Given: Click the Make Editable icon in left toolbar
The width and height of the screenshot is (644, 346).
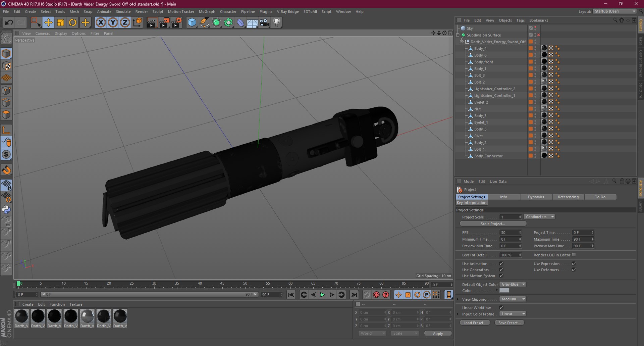Looking at the screenshot, I should [x=6, y=38].
